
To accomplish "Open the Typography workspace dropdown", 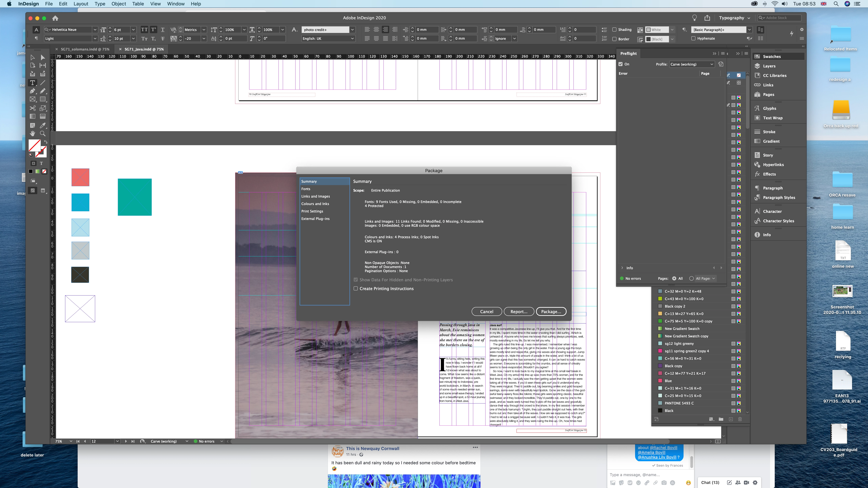I will (734, 18).
